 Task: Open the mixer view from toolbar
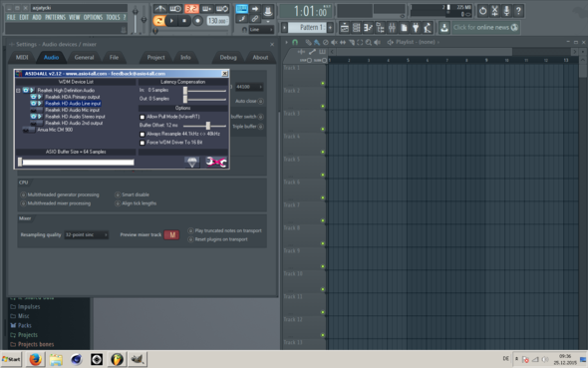point(392,27)
